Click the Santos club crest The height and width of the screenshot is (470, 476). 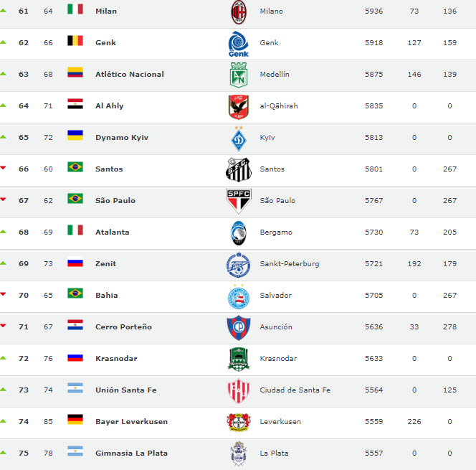coord(238,169)
